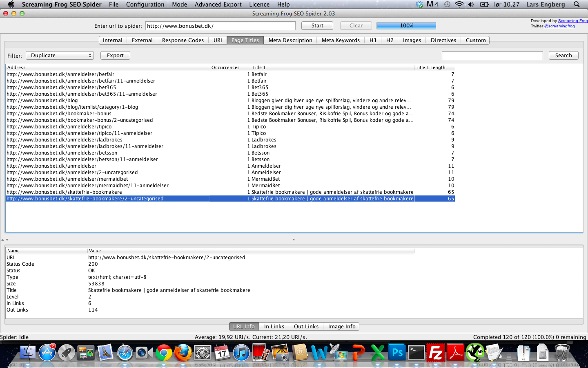The image size is (588, 368).
Task: Click the Search button
Action: (x=563, y=55)
